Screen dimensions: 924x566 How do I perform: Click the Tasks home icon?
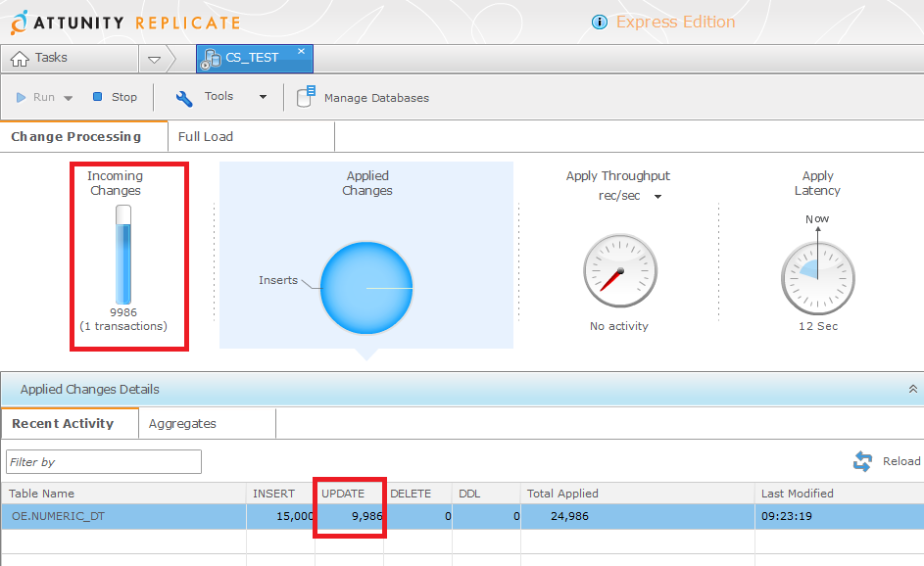pos(20,59)
